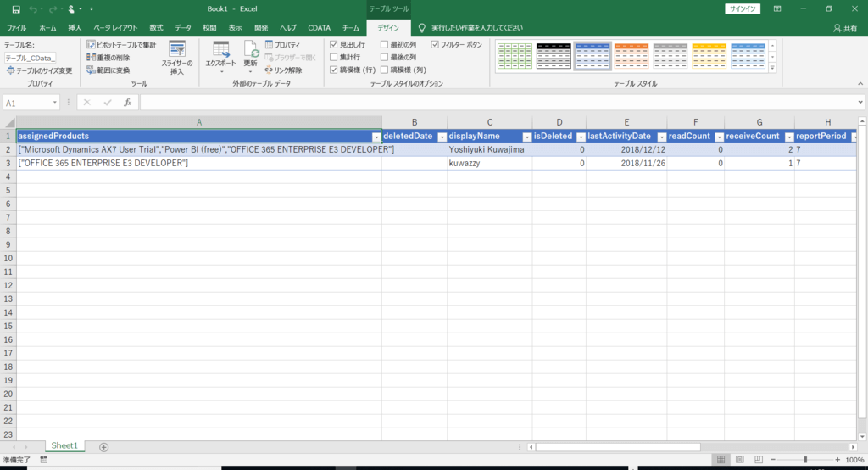
Task: Expand the Name Box dropdown arrow
Action: pos(55,103)
